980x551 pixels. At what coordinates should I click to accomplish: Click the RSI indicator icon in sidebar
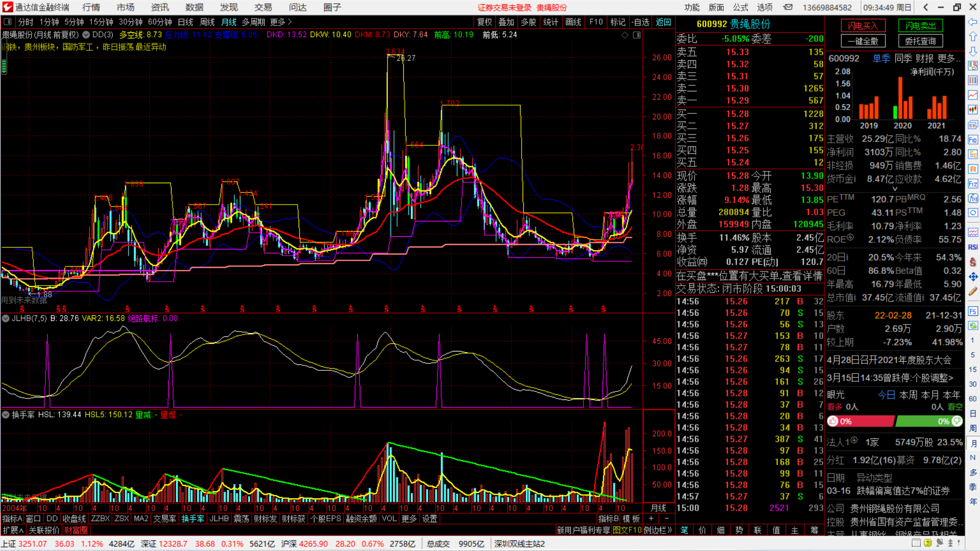click(x=973, y=247)
